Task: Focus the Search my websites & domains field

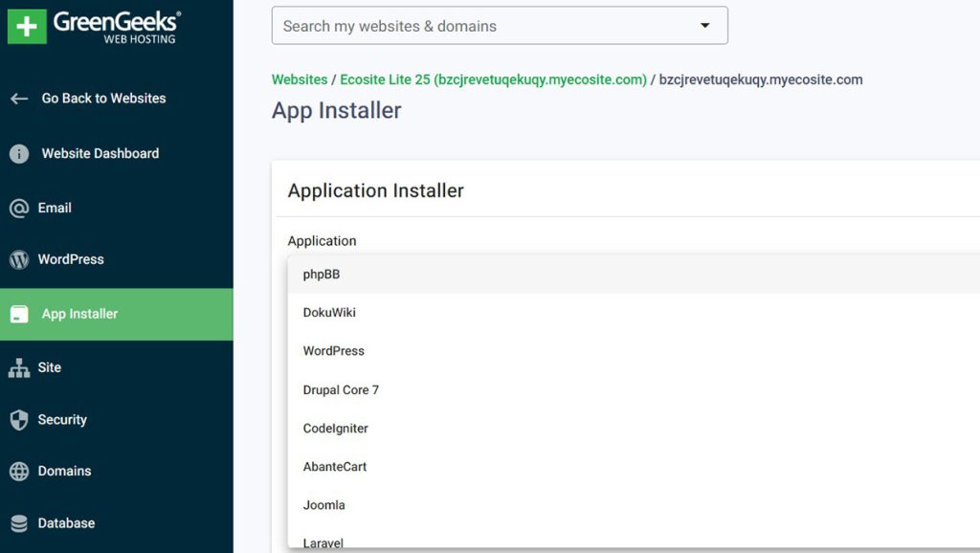Action: tap(479, 26)
